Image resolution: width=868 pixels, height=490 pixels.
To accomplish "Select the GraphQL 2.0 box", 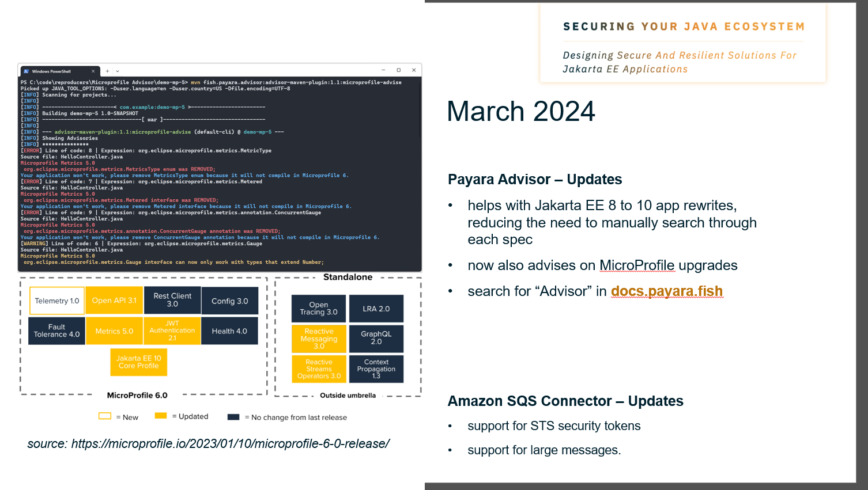I will pyautogui.click(x=376, y=338).
